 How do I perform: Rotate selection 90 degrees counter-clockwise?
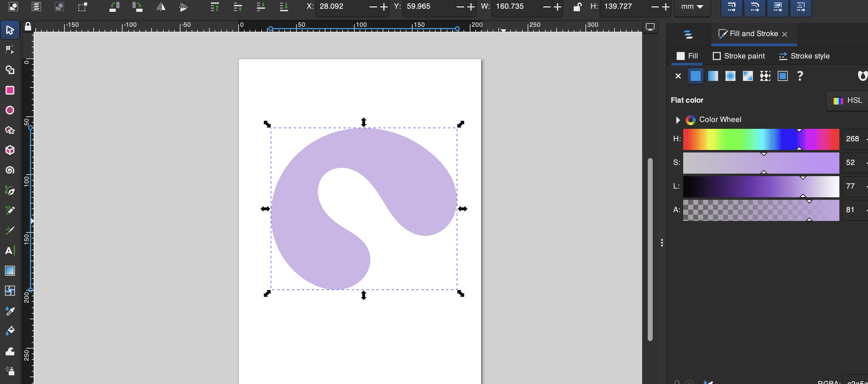coord(114,7)
